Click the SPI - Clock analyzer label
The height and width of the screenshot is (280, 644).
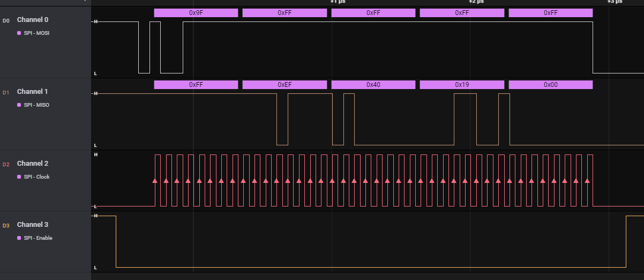point(37,177)
